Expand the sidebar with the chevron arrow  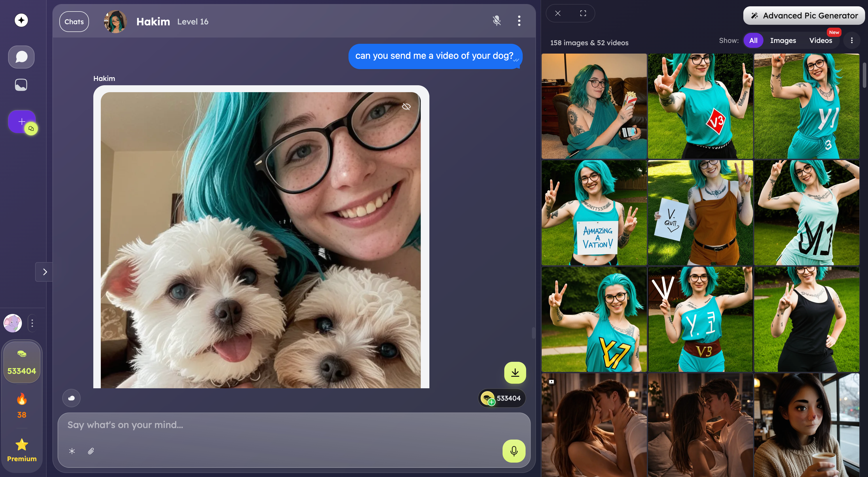[x=44, y=272]
